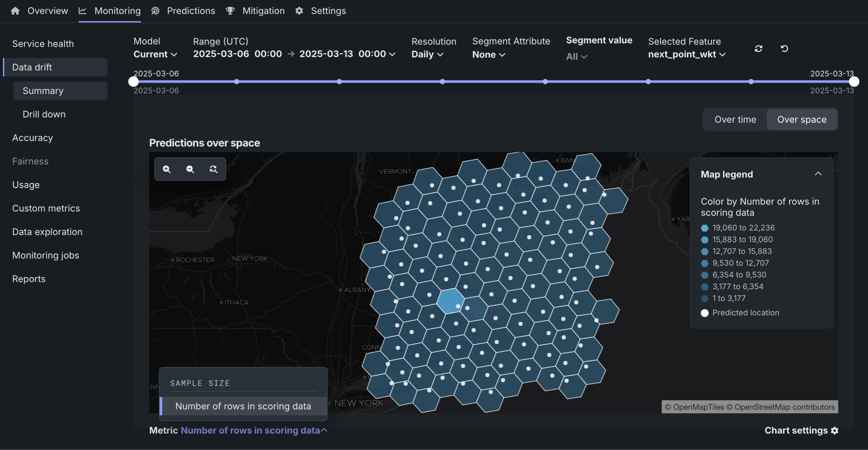Open Chart settings gear
The image size is (868, 450).
(x=834, y=431)
